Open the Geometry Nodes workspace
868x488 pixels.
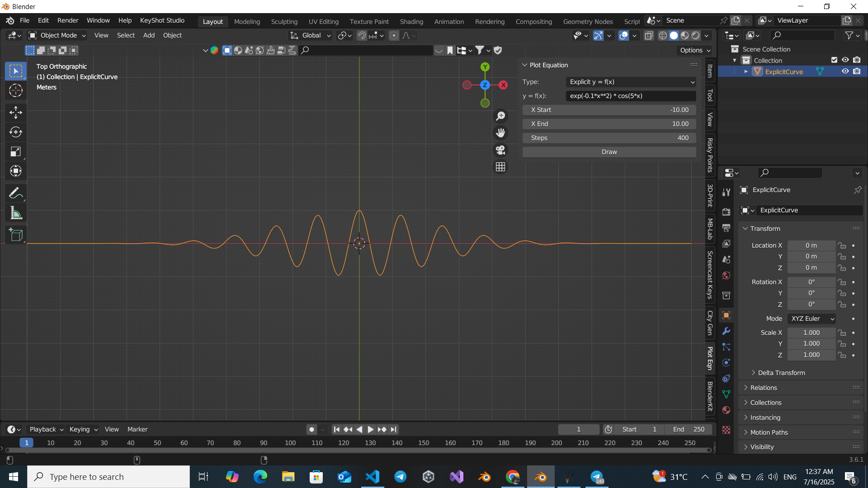[x=588, y=21]
